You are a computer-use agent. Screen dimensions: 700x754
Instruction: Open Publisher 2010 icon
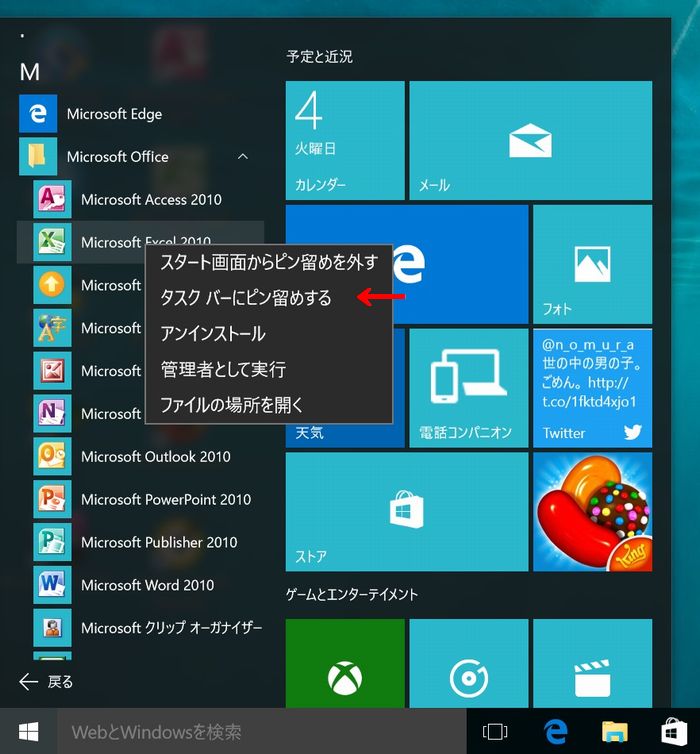pyautogui.click(x=52, y=541)
